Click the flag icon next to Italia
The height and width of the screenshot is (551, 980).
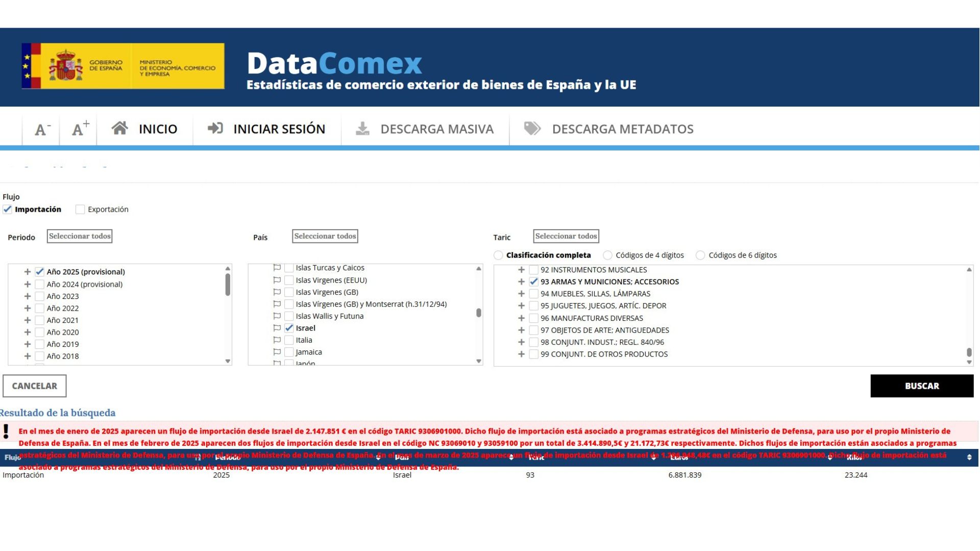(277, 340)
